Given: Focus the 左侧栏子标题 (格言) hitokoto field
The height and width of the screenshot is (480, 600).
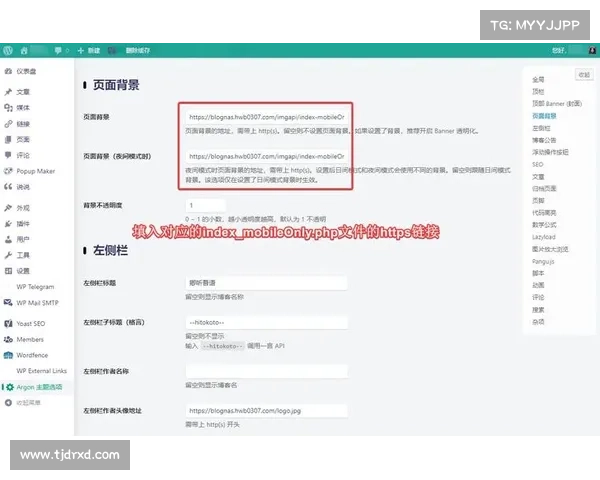Looking at the screenshot, I should click(267, 322).
